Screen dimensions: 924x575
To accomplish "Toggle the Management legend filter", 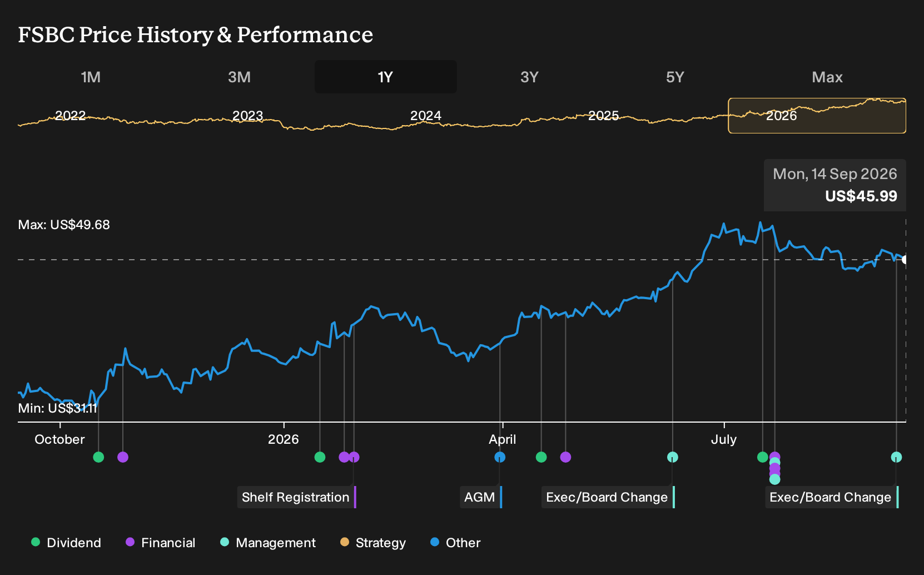I will pos(268,543).
